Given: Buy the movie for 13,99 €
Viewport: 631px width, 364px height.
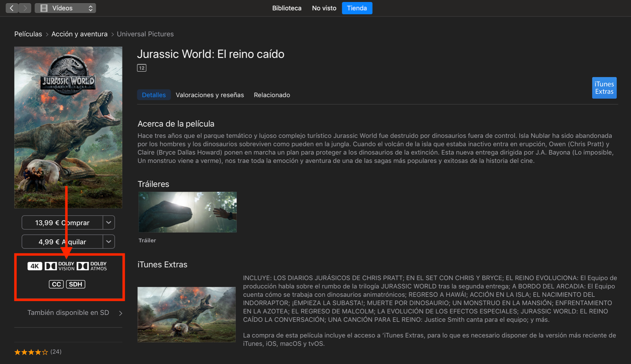Looking at the screenshot, I should click(x=62, y=223).
